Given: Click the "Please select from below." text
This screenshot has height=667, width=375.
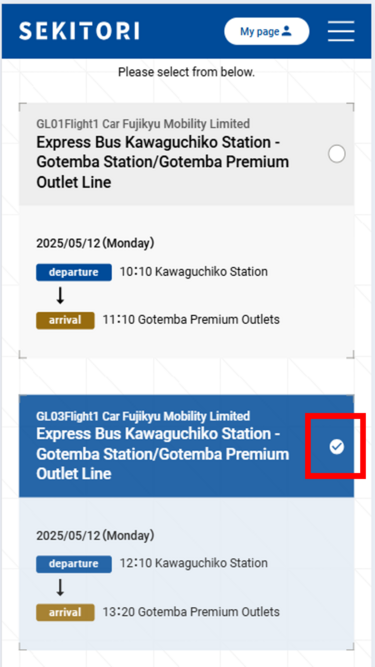Looking at the screenshot, I should [x=186, y=72].
